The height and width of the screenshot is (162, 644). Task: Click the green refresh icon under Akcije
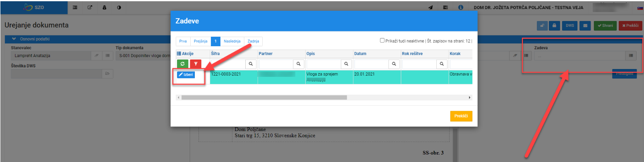[x=183, y=64]
